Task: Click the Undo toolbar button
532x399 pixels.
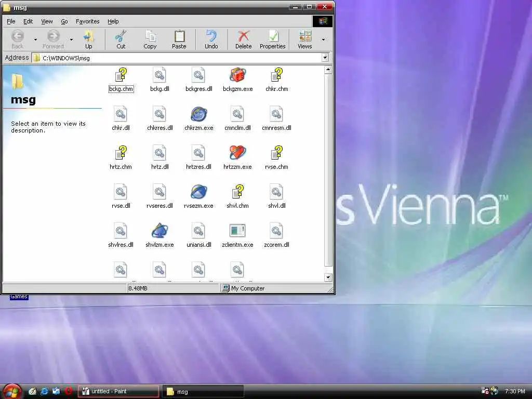Action: point(211,39)
